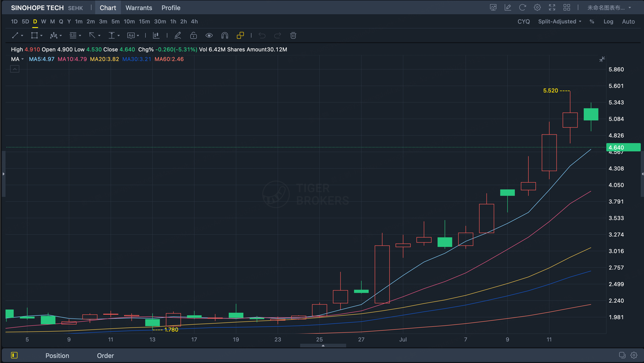Open the rectangle tool dropdown arrow
The width and height of the screenshot is (644, 363).
[41, 36]
